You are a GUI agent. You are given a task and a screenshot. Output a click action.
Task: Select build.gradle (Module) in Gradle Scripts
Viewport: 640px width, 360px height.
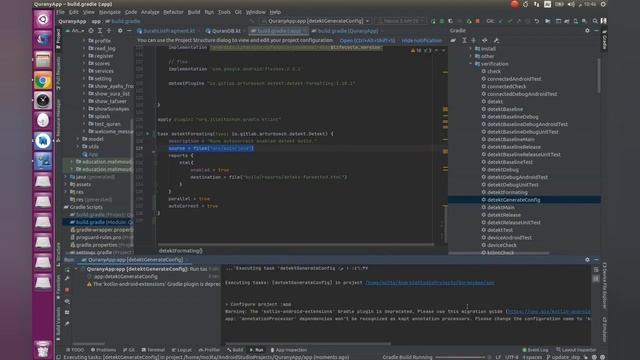[98, 222]
